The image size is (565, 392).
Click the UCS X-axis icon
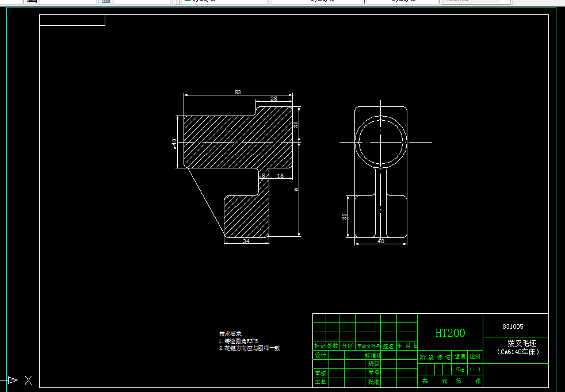[x=18, y=380]
